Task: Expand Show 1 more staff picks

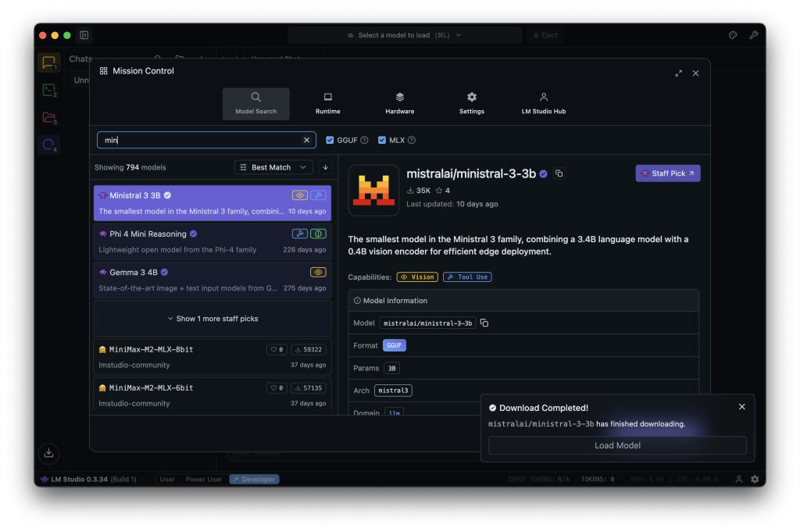Action: pyautogui.click(x=212, y=319)
